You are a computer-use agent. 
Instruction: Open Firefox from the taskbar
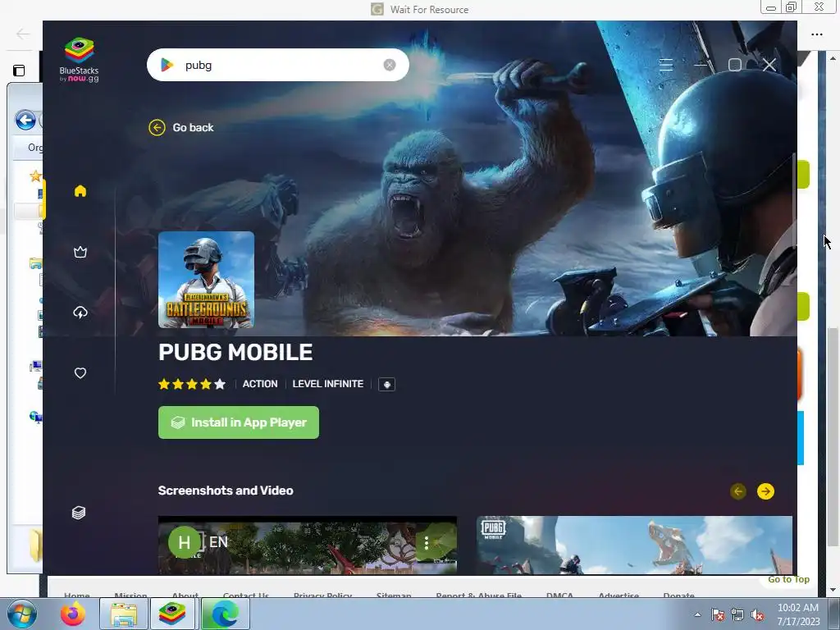(72, 614)
